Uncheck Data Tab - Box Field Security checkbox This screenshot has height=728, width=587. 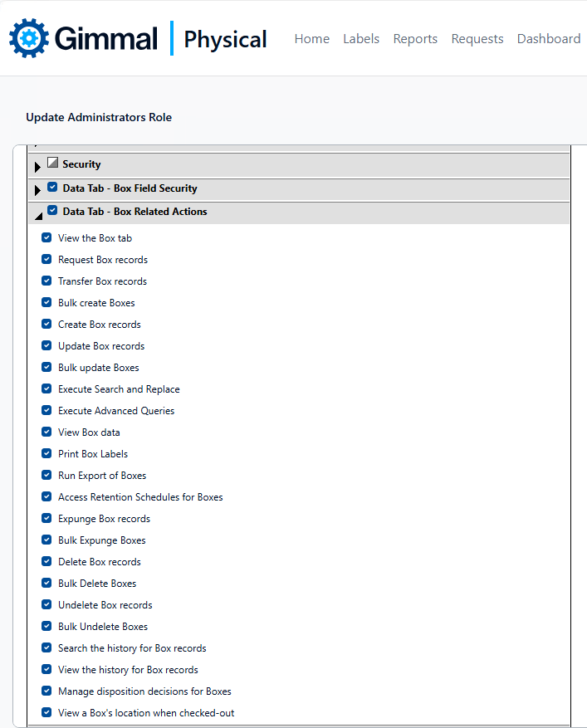pos(52,187)
